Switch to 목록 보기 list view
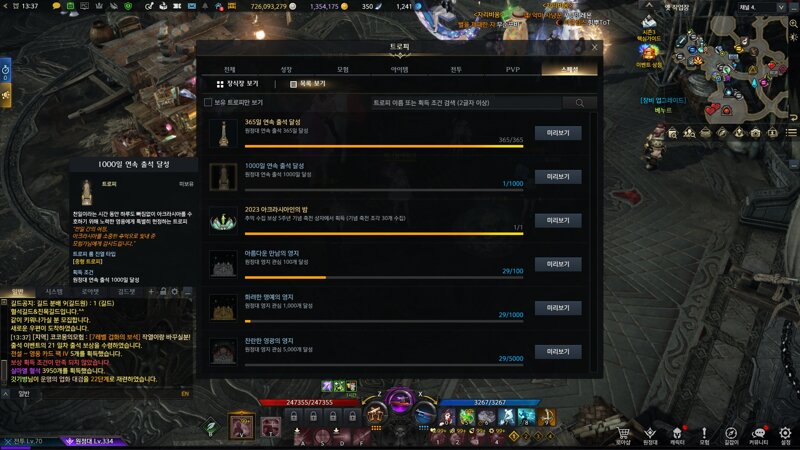Screen dimensions: 800x450 [308, 84]
